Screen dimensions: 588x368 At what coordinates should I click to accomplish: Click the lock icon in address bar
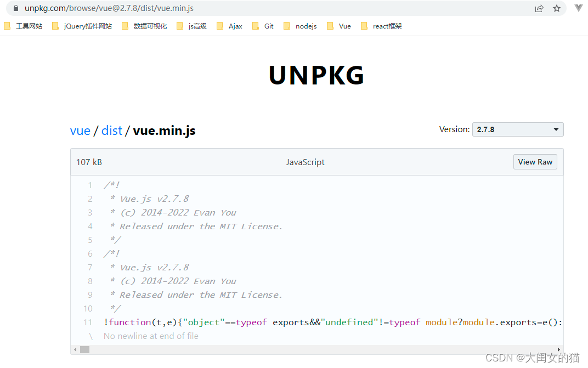pos(16,8)
